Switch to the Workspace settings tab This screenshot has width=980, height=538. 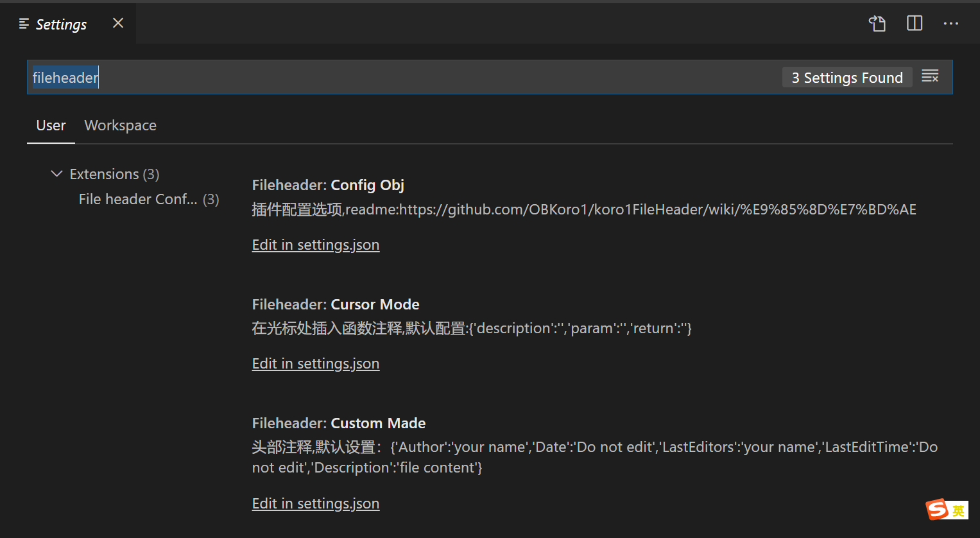coord(120,125)
